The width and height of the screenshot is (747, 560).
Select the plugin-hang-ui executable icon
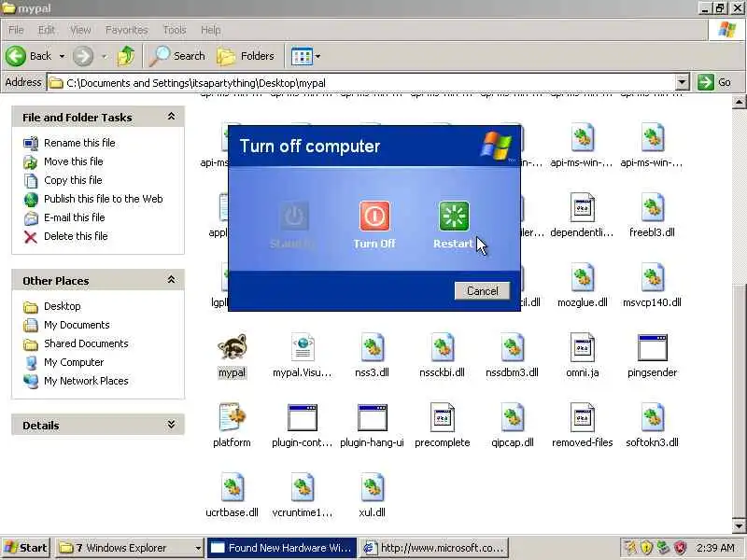tap(372, 417)
